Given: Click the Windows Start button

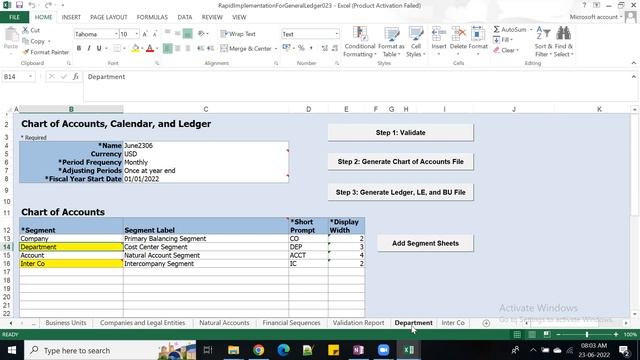Looking at the screenshot, I should (x=12, y=350).
